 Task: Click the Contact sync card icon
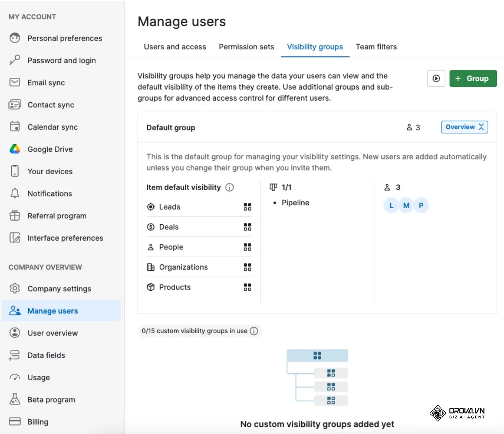[x=14, y=104]
